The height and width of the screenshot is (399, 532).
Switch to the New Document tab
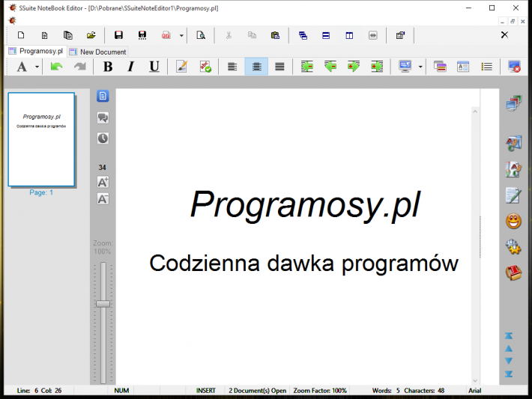[x=97, y=52]
